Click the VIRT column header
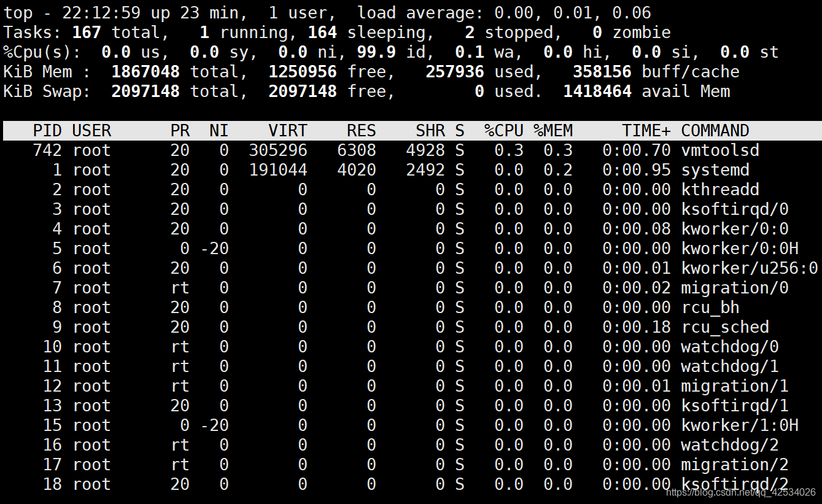The height and width of the screenshot is (504, 822). pyautogui.click(x=288, y=131)
